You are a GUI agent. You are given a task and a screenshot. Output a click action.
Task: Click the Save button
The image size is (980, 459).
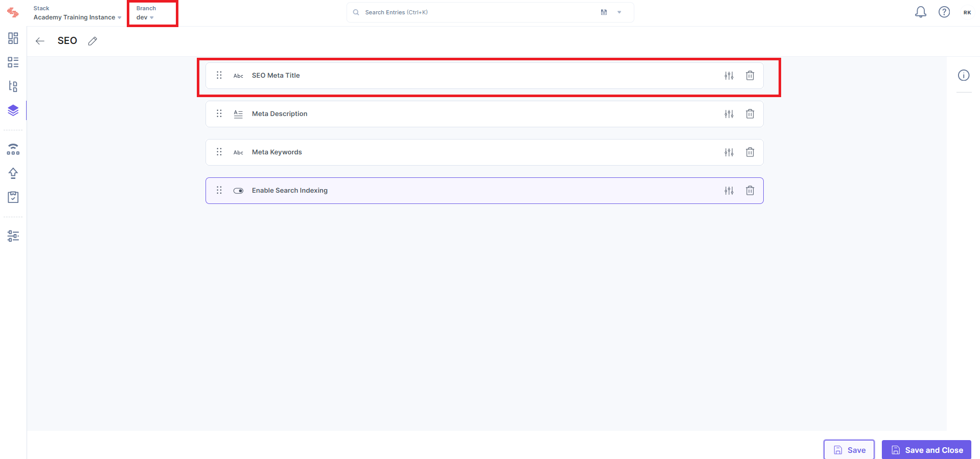click(x=849, y=450)
